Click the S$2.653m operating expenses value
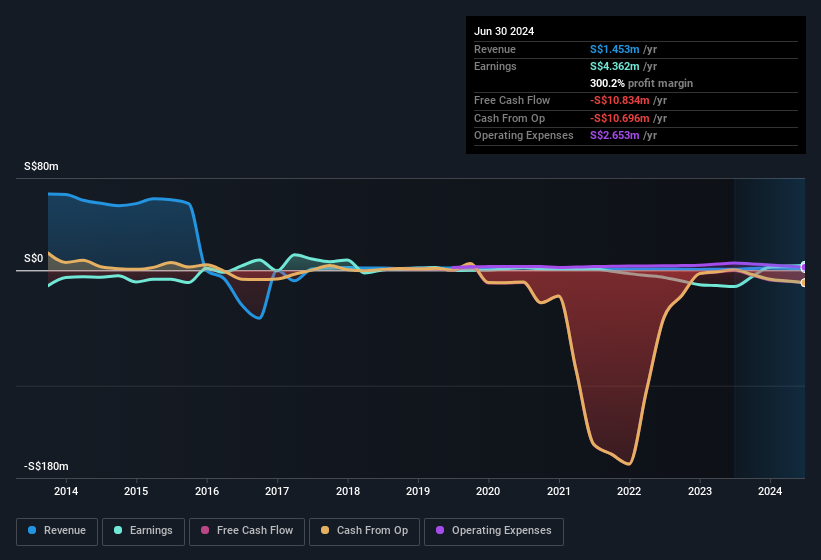The width and height of the screenshot is (821, 560). coord(614,136)
